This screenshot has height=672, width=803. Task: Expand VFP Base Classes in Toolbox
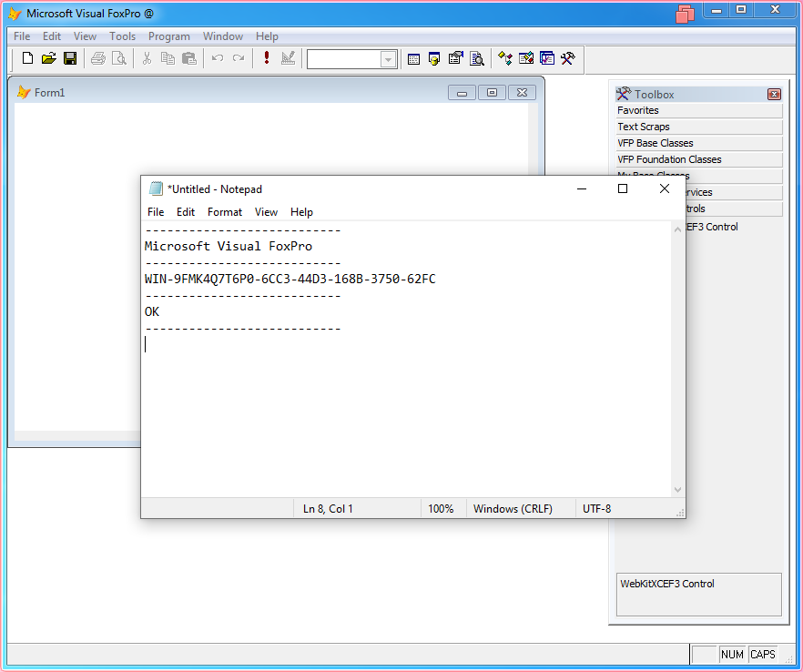tap(699, 144)
